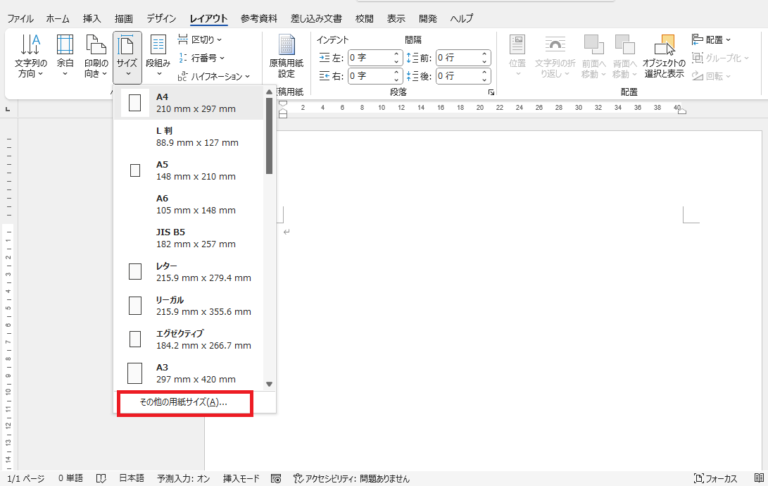
Task: Expand the グループ化 group dropdown
Action: click(x=720, y=58)
